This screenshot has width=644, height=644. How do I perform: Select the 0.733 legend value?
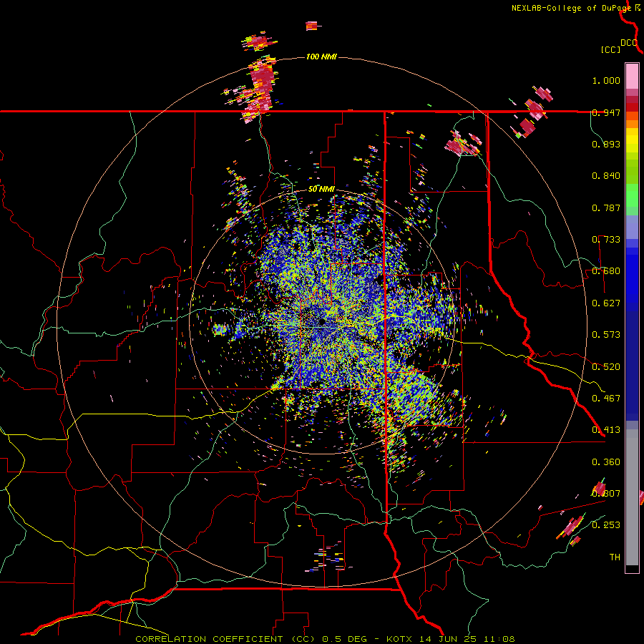click(606, 240)
